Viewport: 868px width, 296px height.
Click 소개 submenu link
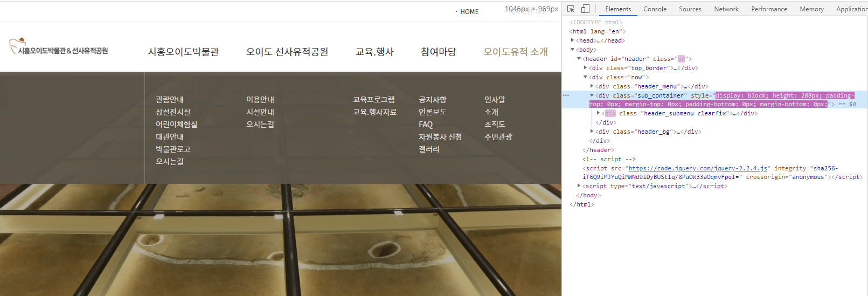click(491, 112)
